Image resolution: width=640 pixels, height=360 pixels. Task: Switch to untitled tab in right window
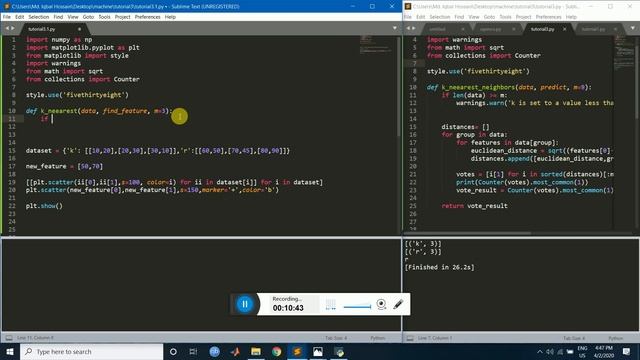tap(438, 29)
